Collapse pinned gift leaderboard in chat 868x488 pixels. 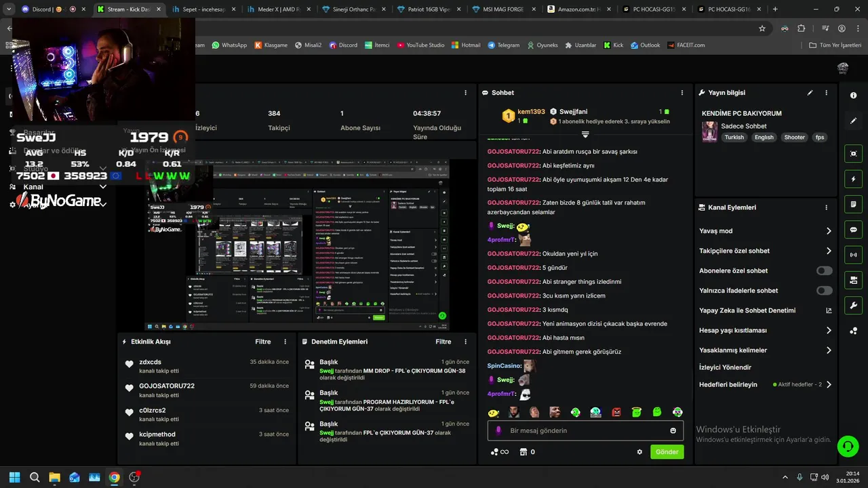click(x=585, y=134)
